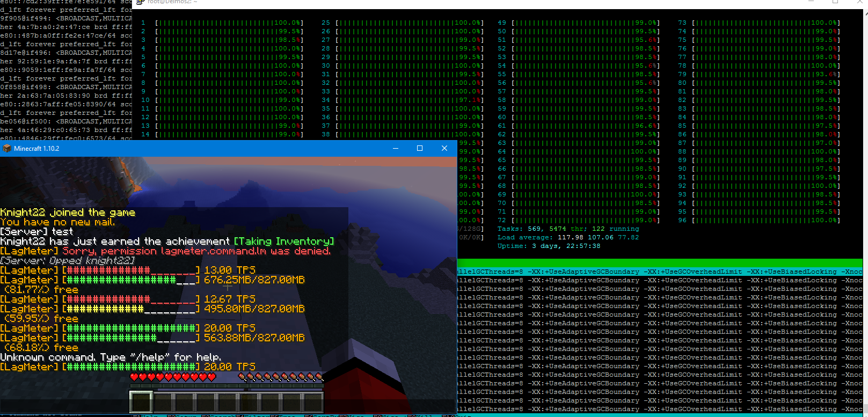Click the 'Tasks: 569, 5474 thr' line in htop
Screen dimensions: 868x417
tap(568, 229)
